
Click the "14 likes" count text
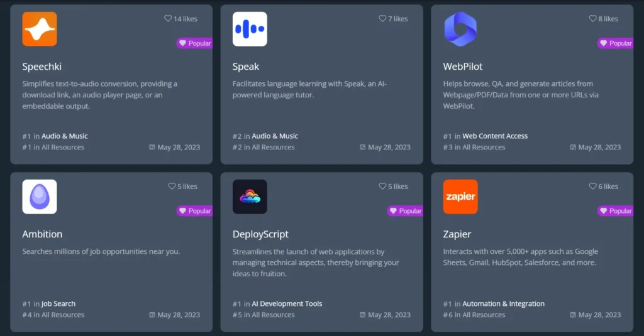click(x=186, y=19)
